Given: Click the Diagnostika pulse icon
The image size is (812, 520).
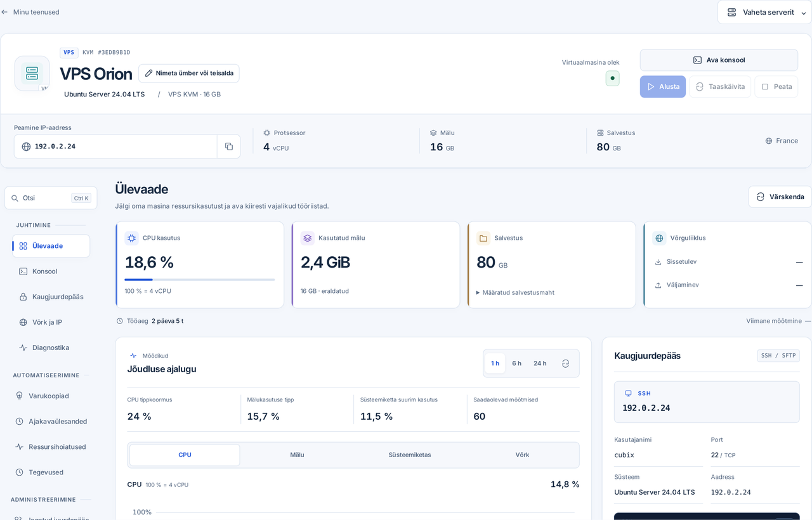Looking at the screenshot, I should 23,348.
